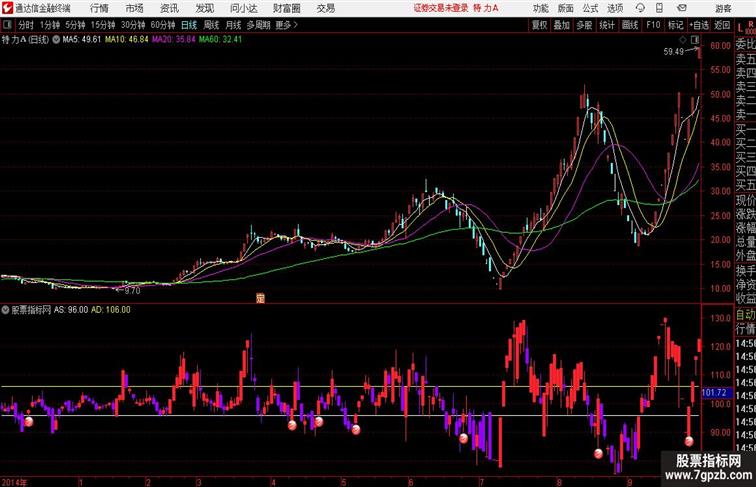Open the dropdown beside 特力A (日线)

[x=56, y=40]
